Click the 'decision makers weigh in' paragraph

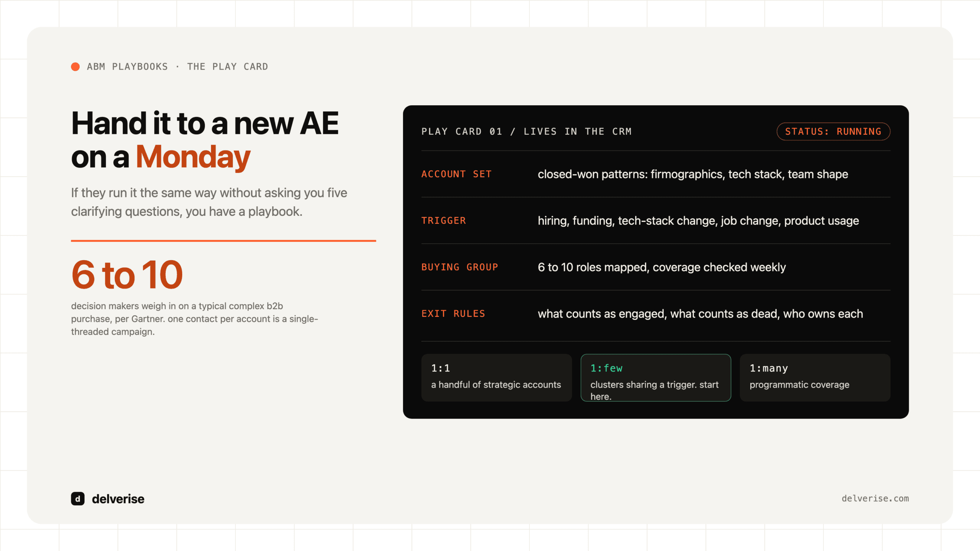click(194, 319)
